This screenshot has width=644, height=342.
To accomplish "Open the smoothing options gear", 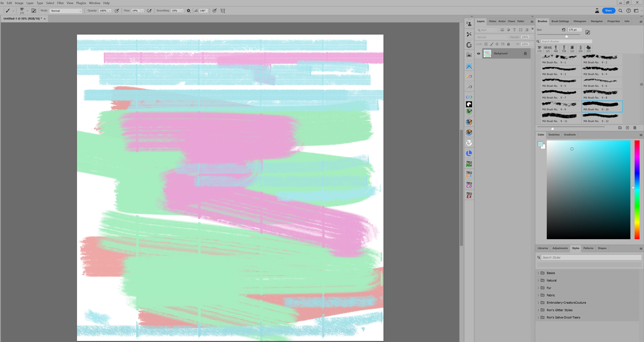I will [189, 11].
